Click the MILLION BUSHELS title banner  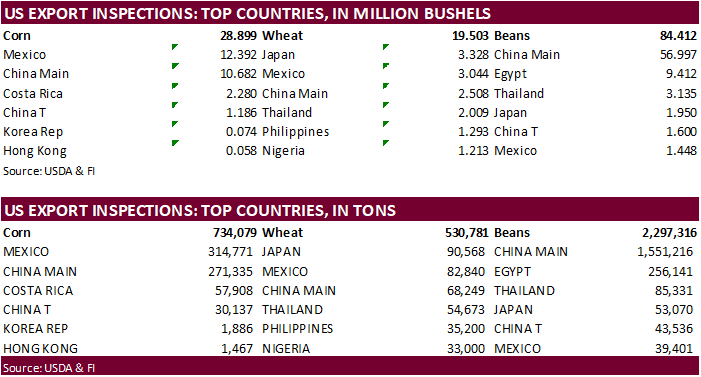(x=350, y=13)
